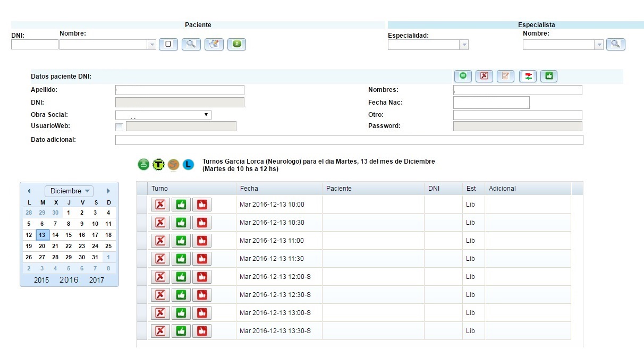Click the black T circle icon
Screen dimensions: 644x357
pyautogui.click(x=158, y=165)
